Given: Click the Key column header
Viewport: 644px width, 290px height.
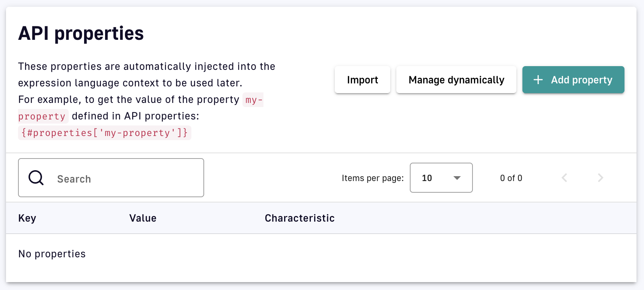Looking at the screenshot, I should click(27, 218).
